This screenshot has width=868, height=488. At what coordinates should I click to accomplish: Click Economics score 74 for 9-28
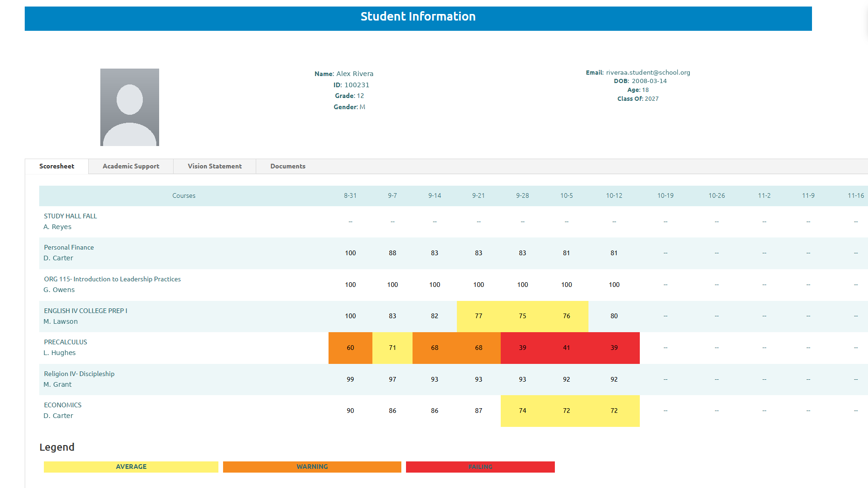(523, 411)
